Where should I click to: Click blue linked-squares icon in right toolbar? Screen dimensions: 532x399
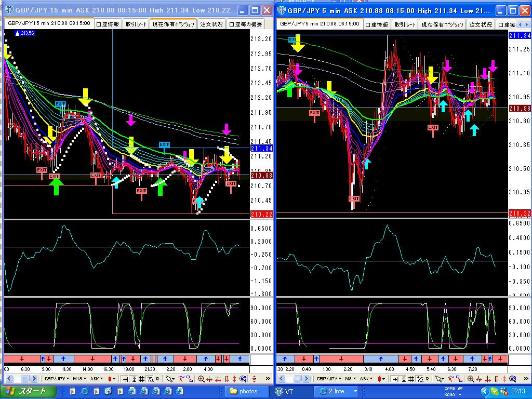[459, 379]
